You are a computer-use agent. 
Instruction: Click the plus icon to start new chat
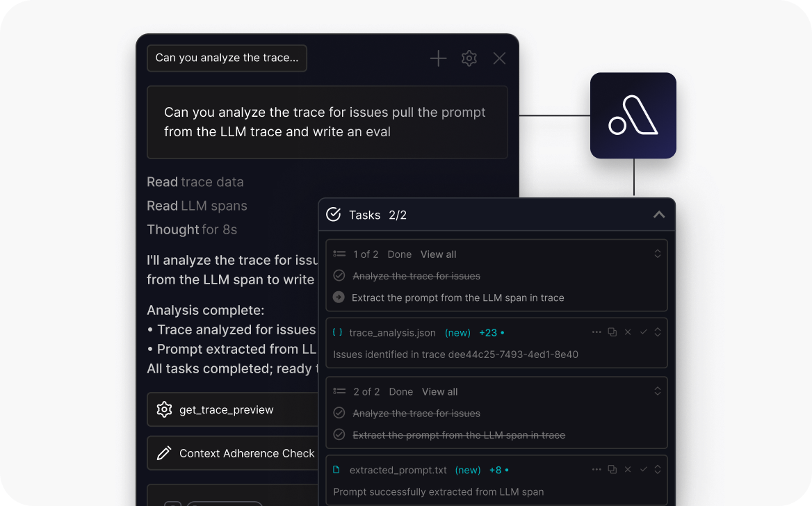438,58
